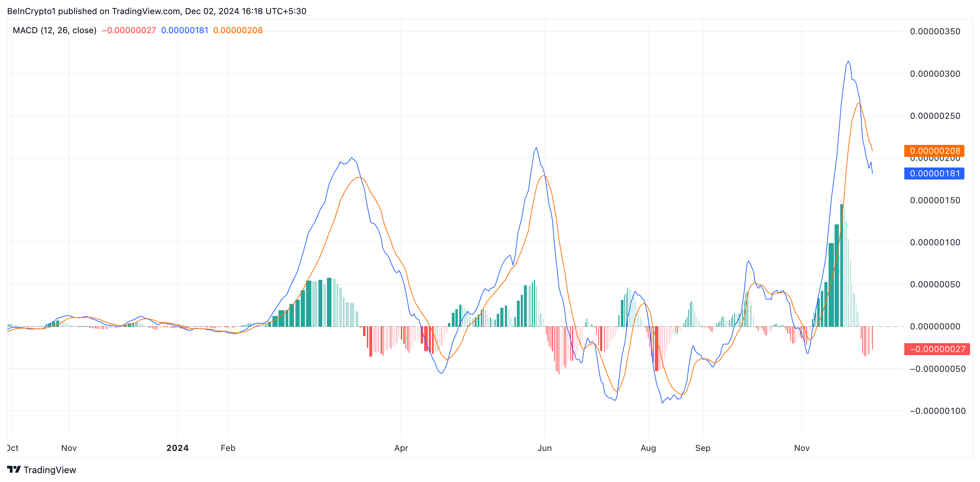Image resolution: width=980 pixels, height=482 pixels.
Task: Click the red histogram value -0.00000027 in legend
Action: click(129, 30)
